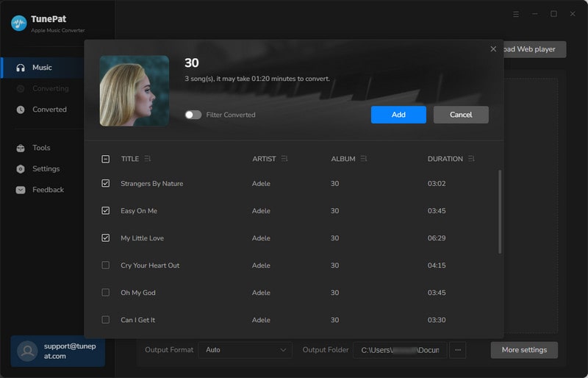
Task: Click the Easy On Me title
Action: pos(139,211)
